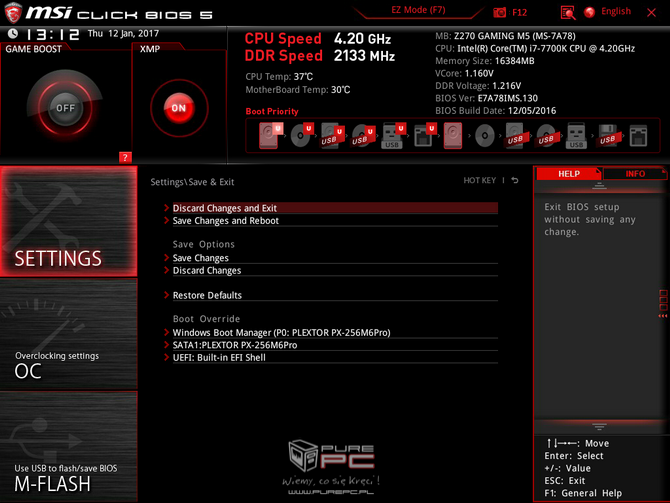Open the red question mark help box

(125, 157)
